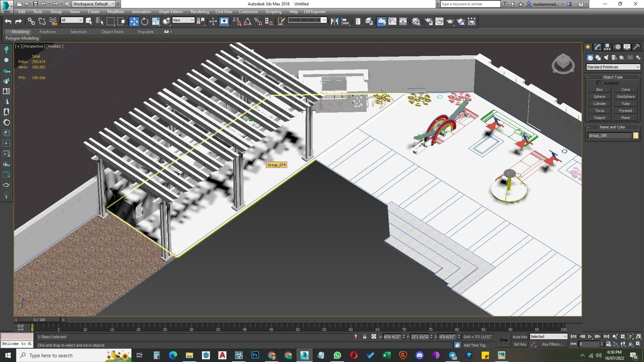Click the Key Filters button
The image size is (644, 362).
[x=552, y=344]
